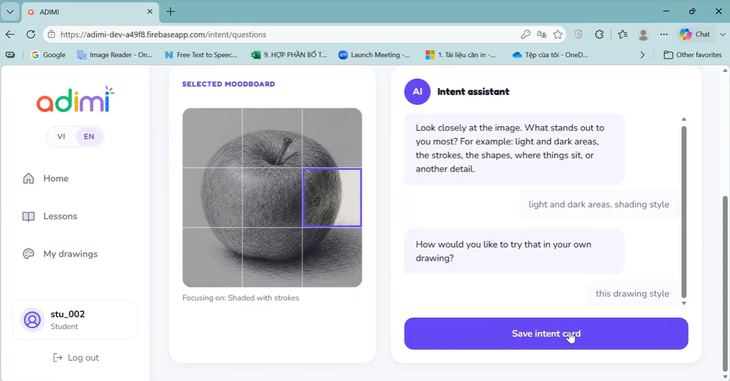730x381 pixels.
Task: Click the Log out arrow icon
Action: point(58,358)
